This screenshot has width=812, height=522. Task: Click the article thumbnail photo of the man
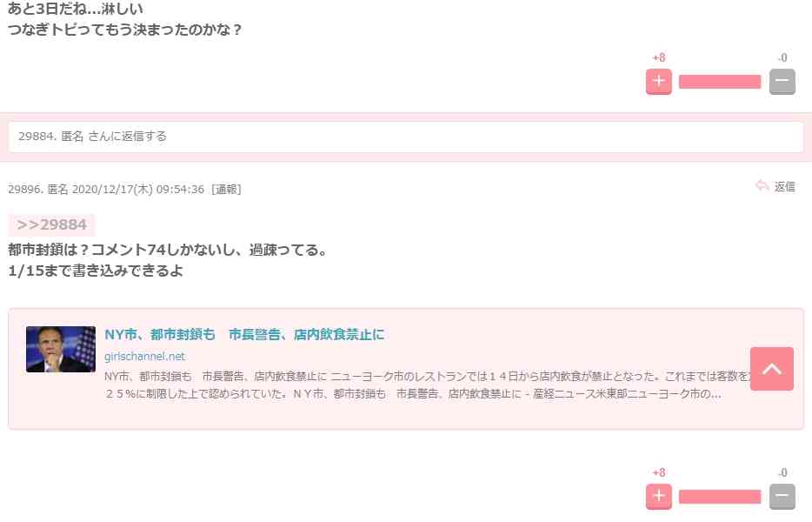click(x=61, y=349)
